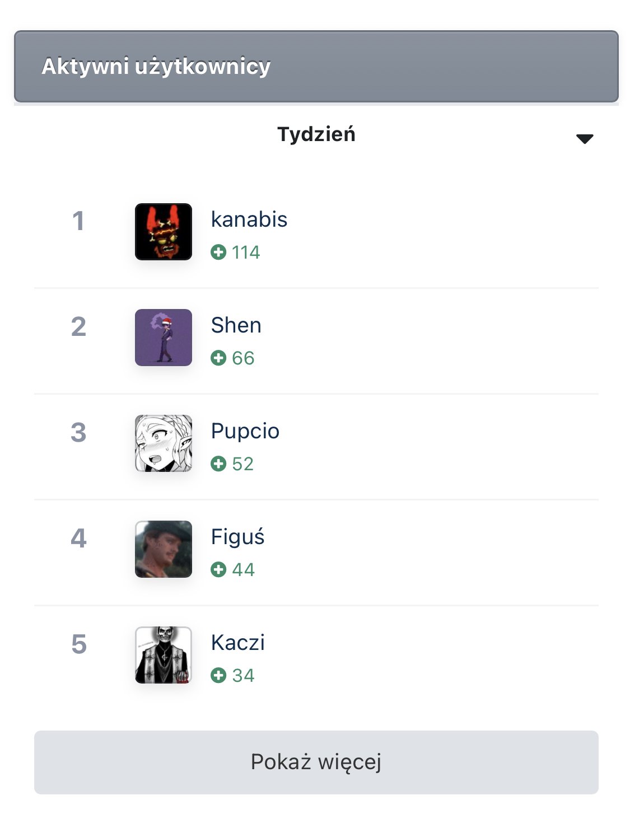644x819 pixels.
Task: Go to Kaczi profile name
Action: tap(238, 643)
